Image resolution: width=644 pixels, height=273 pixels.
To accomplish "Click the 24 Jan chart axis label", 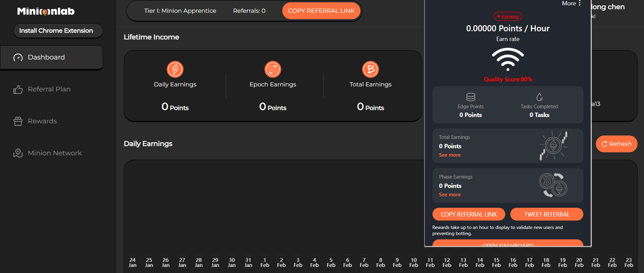I will pos(133,263).
